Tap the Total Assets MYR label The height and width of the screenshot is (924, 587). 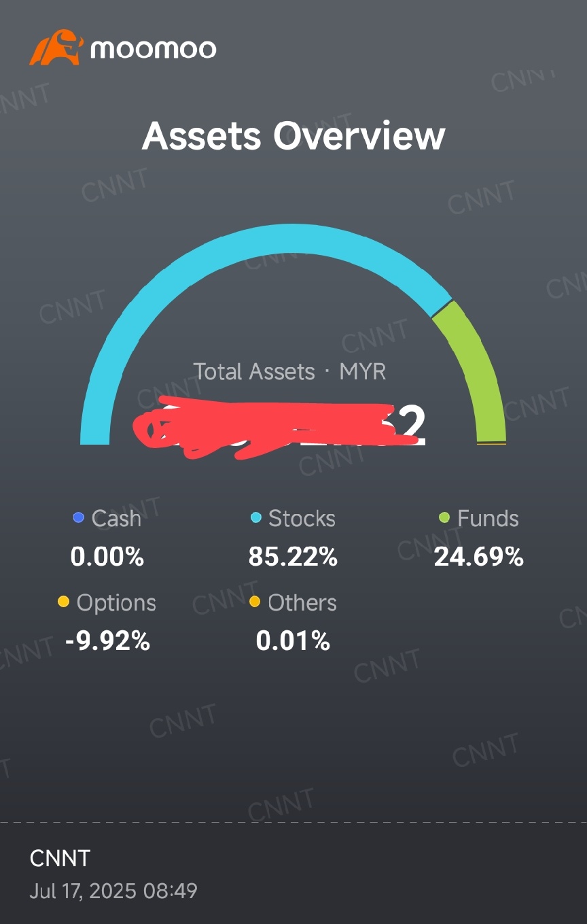pos(289,372)
